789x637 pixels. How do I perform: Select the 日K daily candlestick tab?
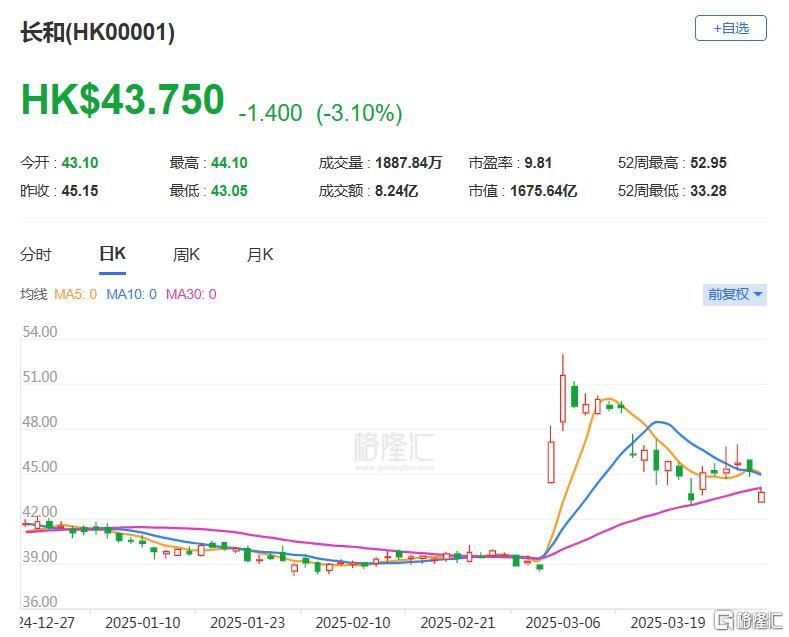point(112,254)
